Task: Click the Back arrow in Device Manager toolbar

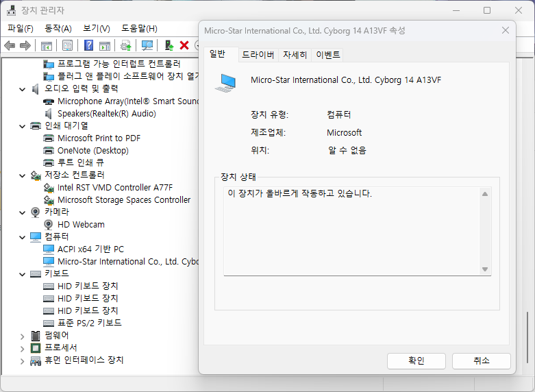Action: [x=10, y=45]
